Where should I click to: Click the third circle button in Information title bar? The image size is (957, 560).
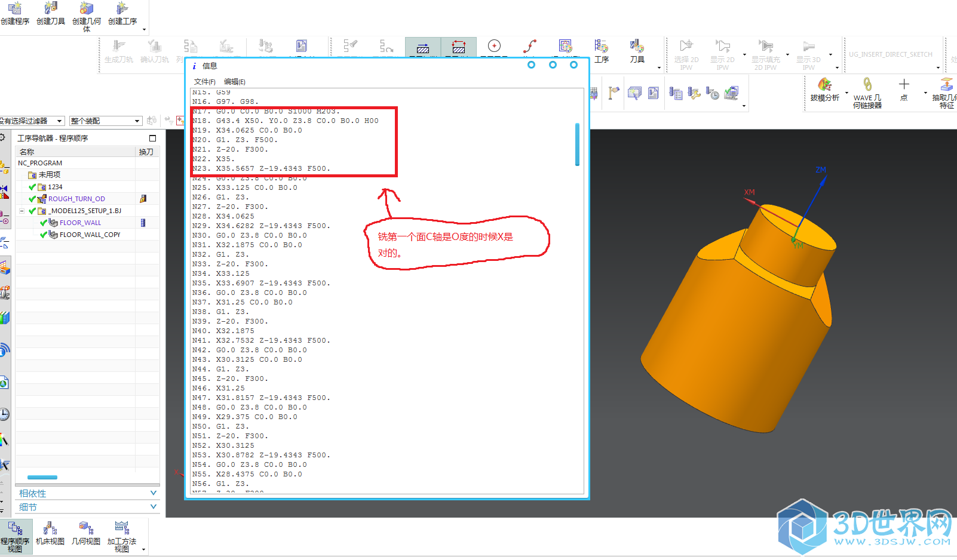573,64
